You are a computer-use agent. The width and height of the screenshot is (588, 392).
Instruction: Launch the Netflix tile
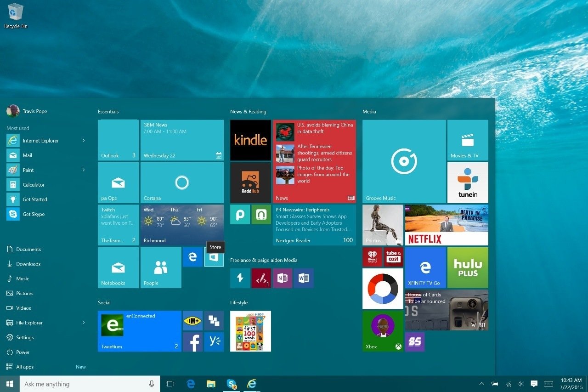click(447, 225)
